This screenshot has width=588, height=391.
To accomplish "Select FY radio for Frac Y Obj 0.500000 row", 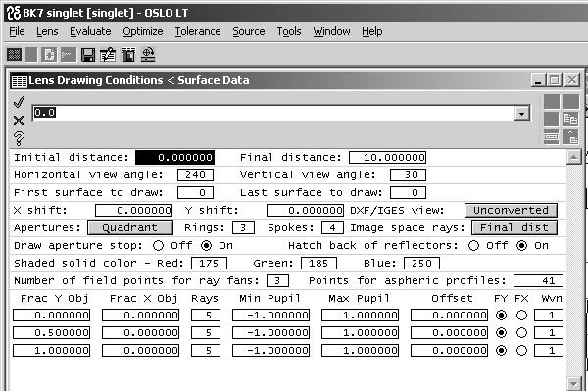I will pyautogui.click(x=501, y=333).
